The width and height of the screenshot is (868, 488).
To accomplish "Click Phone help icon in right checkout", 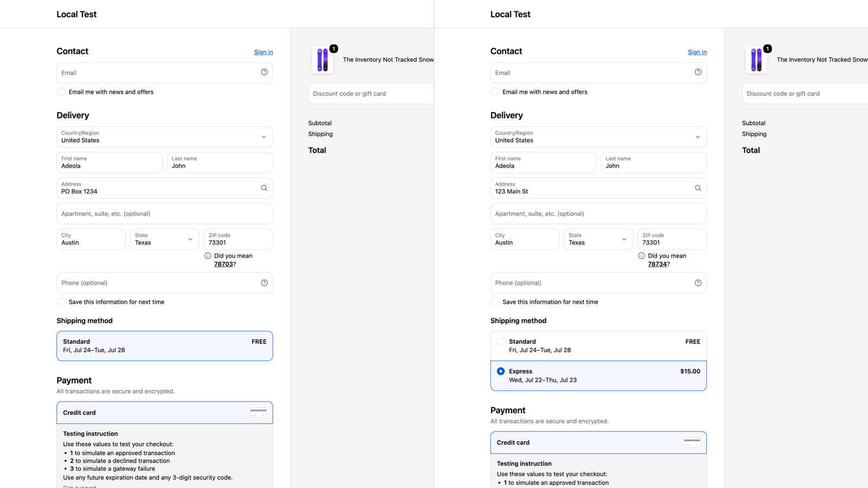I will pyautogui.click(x=698, y=282).
